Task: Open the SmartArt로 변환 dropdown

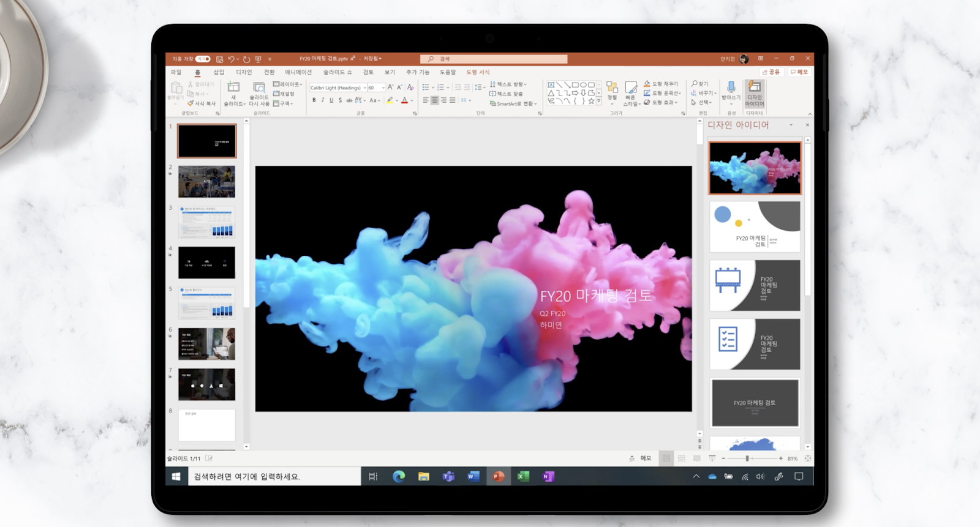Action: pos(513,103)
